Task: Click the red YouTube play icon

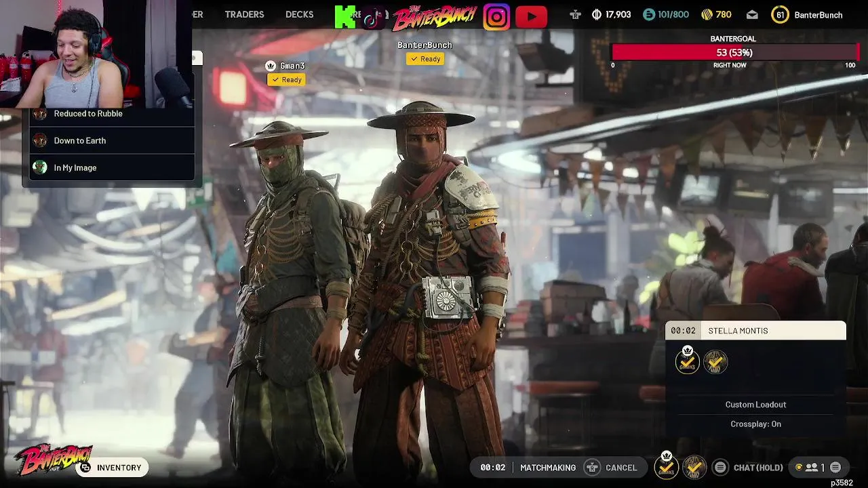Action: pyautogui.click(x=531, y=16)
